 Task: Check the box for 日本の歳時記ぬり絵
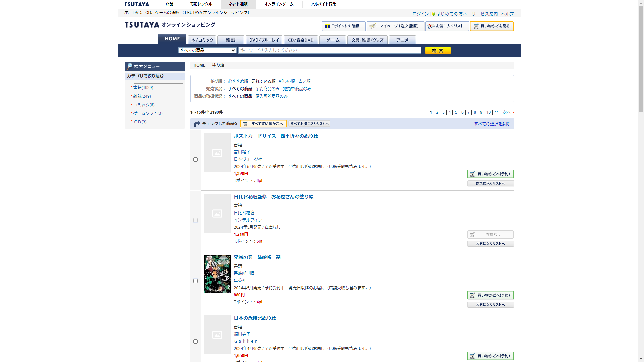click(195, 342)
